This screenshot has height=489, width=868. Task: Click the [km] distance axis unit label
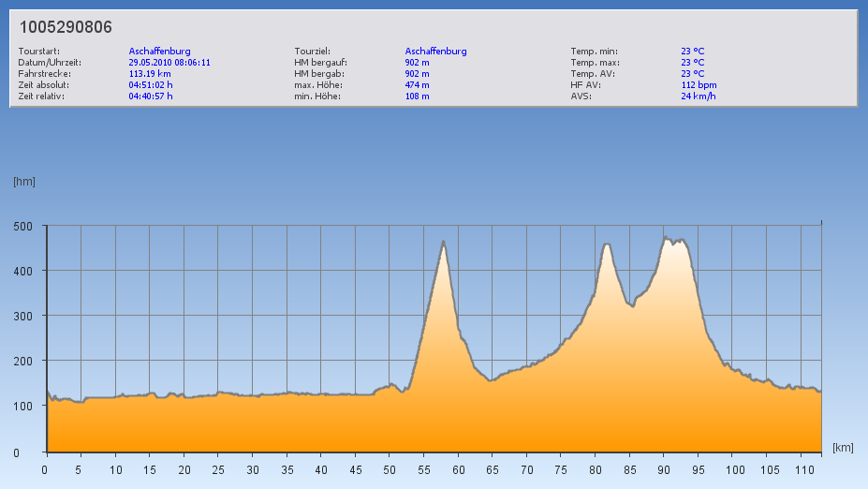(842, 449)
